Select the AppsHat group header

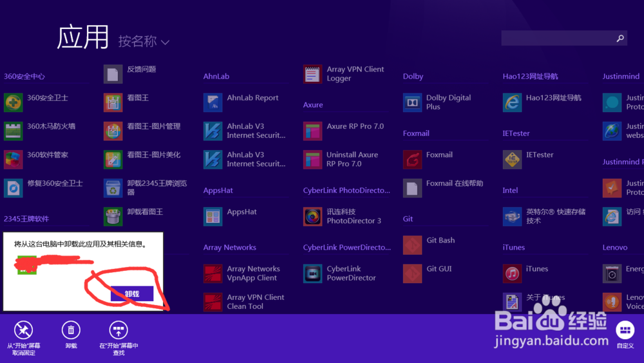(218, 191)
